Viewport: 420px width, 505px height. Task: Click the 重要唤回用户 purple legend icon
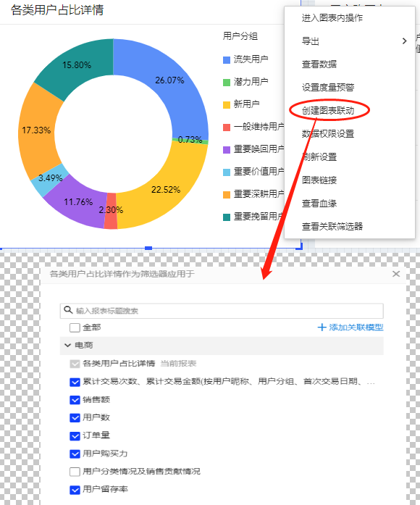point(227,150)
